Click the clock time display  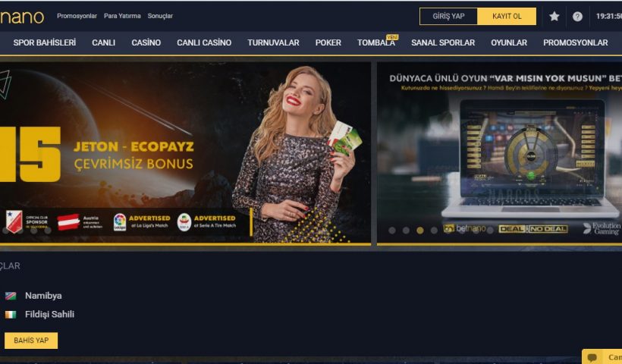coord(608,16)
